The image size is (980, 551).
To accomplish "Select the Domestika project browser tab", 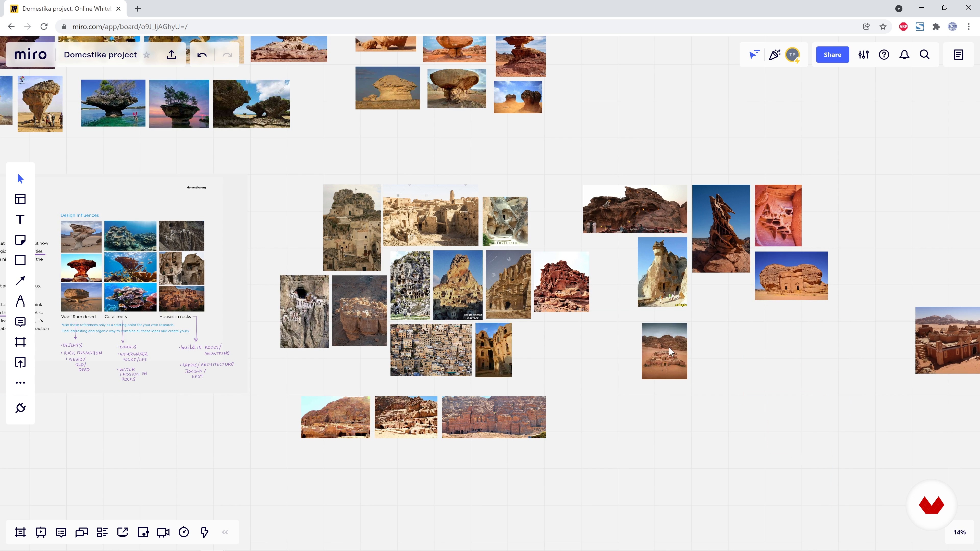I will tap(66, 8).
